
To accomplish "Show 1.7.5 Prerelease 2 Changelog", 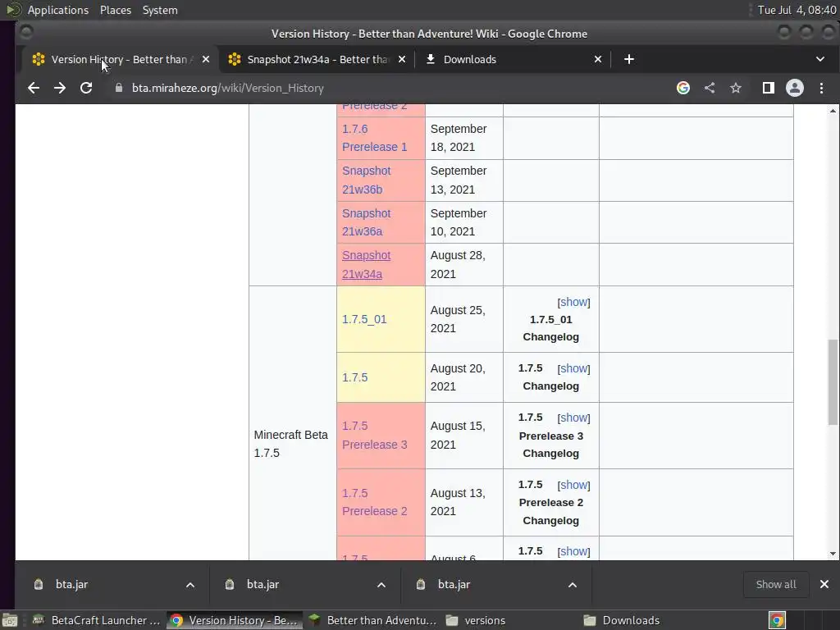I will 573,485.
